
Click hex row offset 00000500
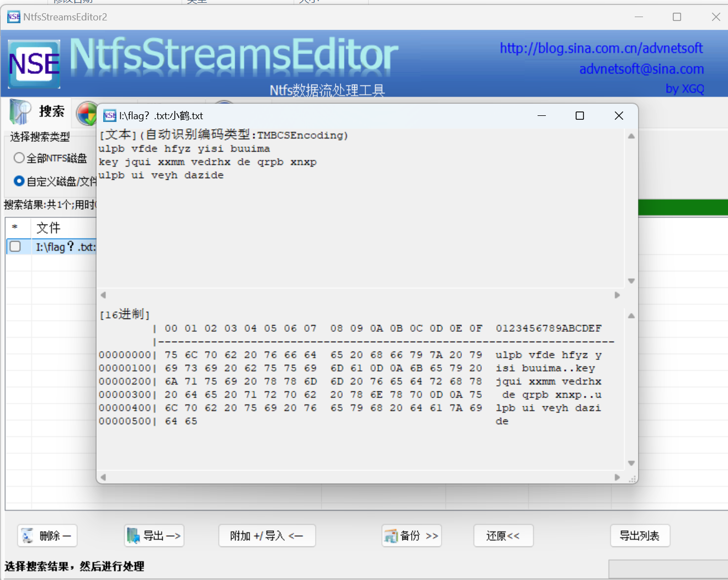tap(125, 421)
